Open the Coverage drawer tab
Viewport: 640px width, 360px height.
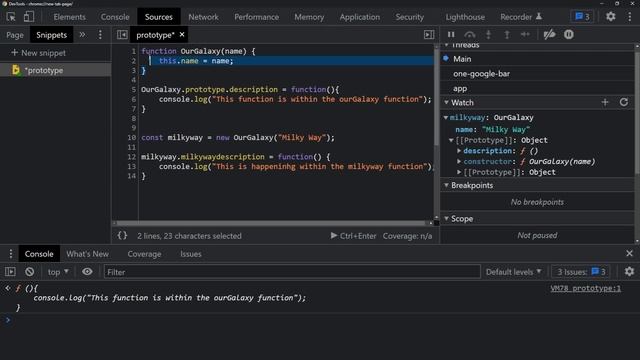pos(144,254)
